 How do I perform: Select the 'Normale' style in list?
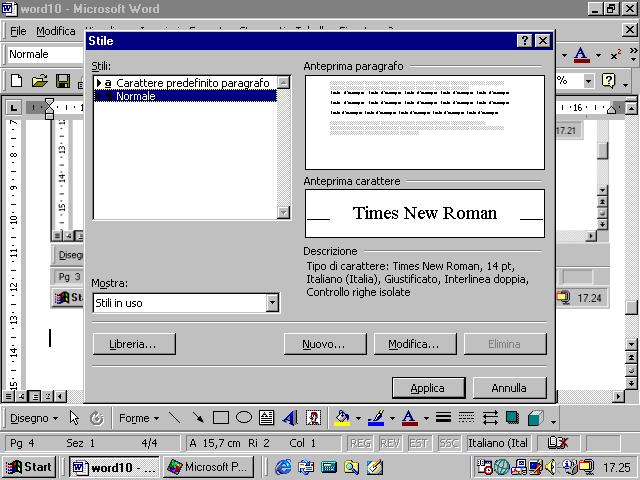point(185,96)
